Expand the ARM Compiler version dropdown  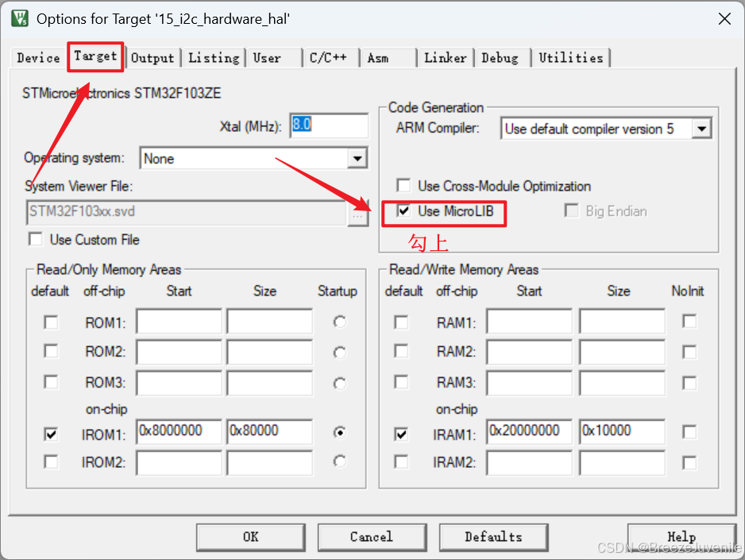(701, 128)
